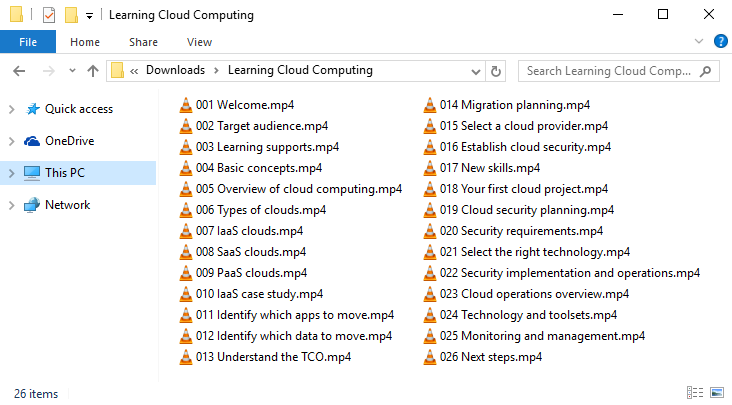Open the View ribbon tab
The height and width of the screenshot is (405, 732).
(199, 42)
